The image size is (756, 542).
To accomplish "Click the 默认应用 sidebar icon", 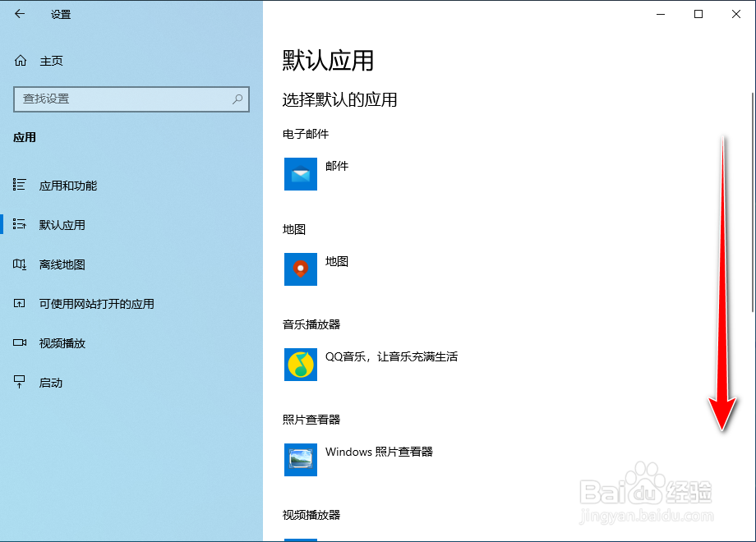I will (19, 224).
